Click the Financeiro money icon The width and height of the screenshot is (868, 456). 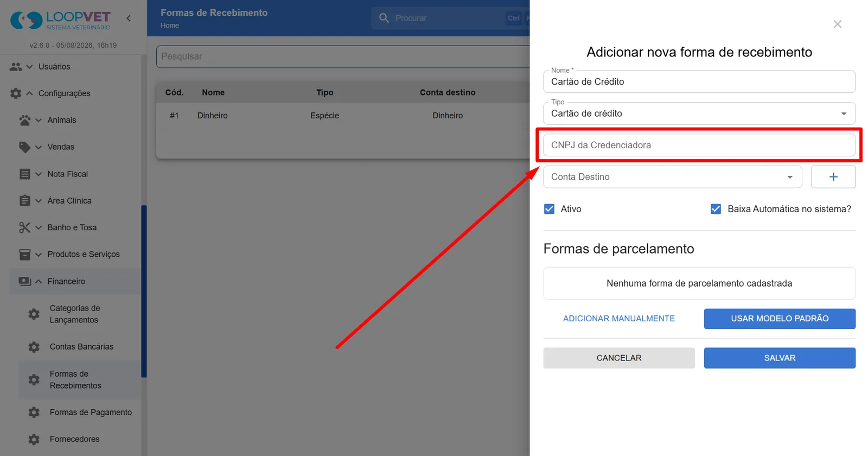(x=25, y=281)
